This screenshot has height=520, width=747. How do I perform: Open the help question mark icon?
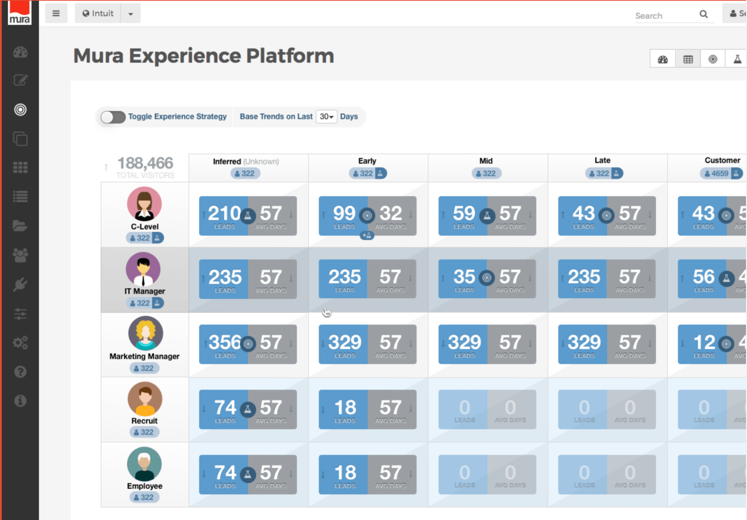tap(20, 372)
